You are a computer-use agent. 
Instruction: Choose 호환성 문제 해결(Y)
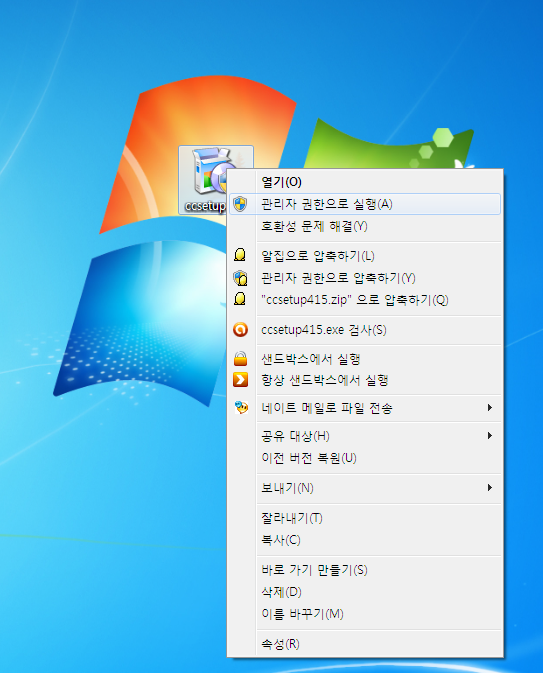[x=365, y=226]
